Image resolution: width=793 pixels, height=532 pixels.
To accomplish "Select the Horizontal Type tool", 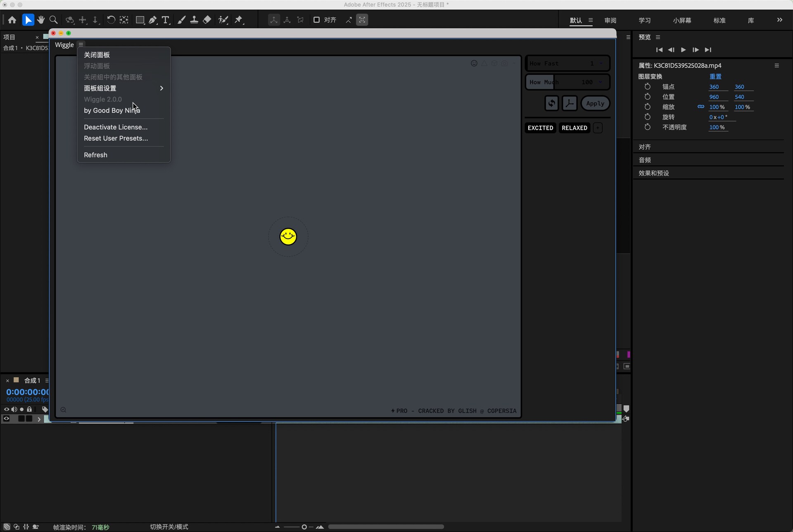I will tap(166, 20).
